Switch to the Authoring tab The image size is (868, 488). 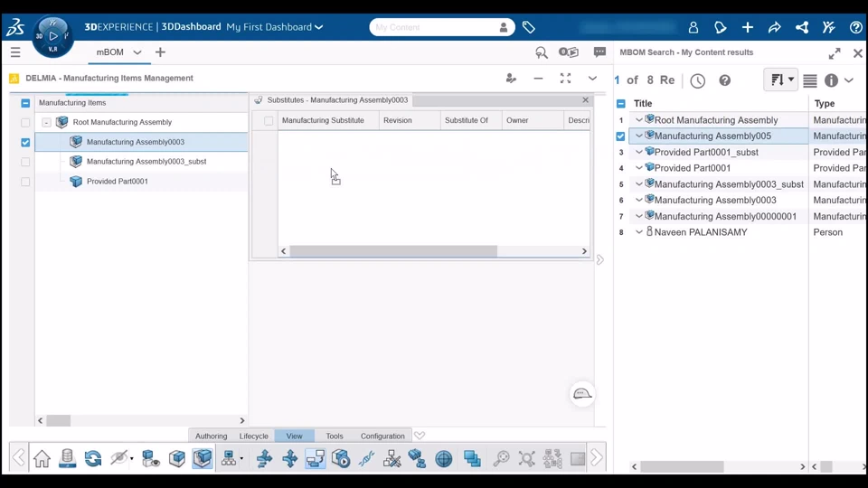pos(211,436)
